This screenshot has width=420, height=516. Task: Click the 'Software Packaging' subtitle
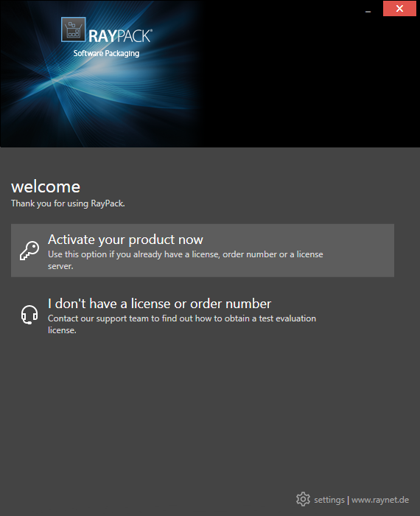106,53
